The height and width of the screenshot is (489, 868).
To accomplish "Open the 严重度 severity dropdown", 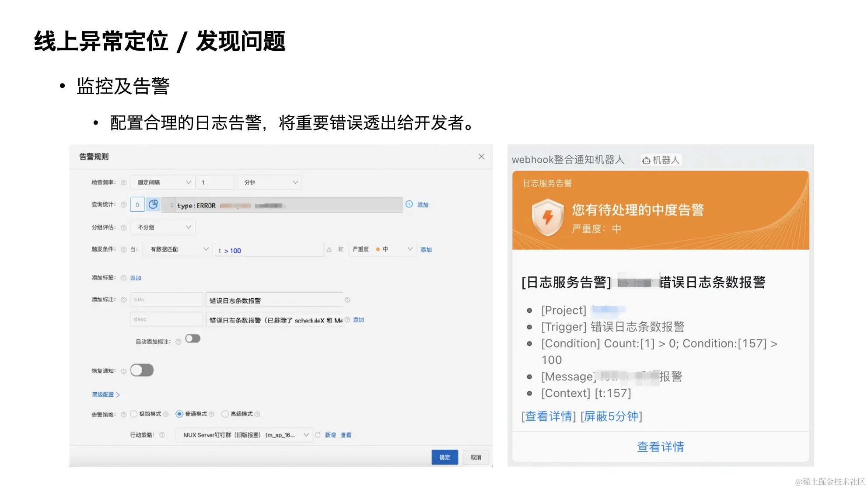I will click(x=381, y=249).
